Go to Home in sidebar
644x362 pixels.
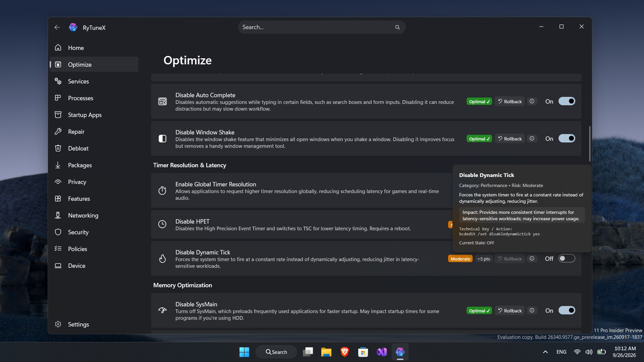pyautogui.click(x=94, y=48)
